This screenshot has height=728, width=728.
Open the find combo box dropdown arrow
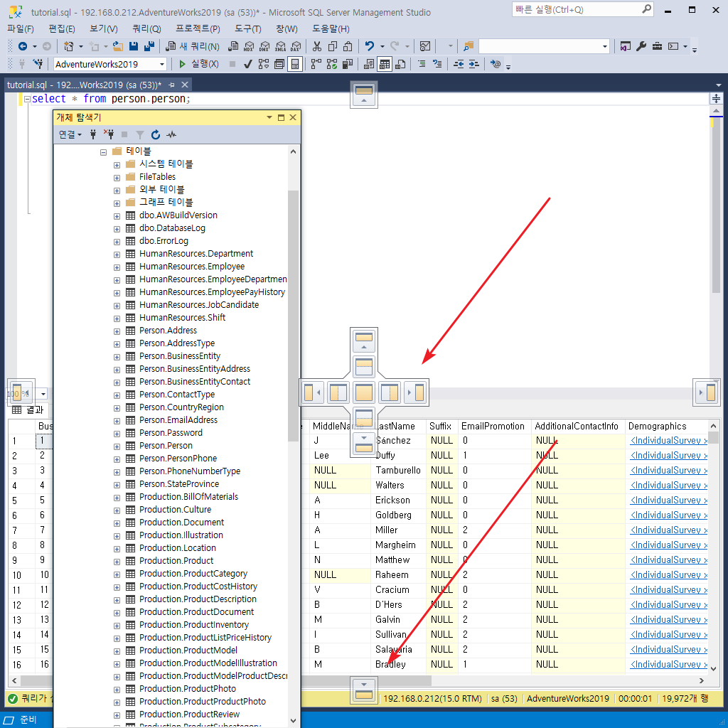tap(604, 46)
